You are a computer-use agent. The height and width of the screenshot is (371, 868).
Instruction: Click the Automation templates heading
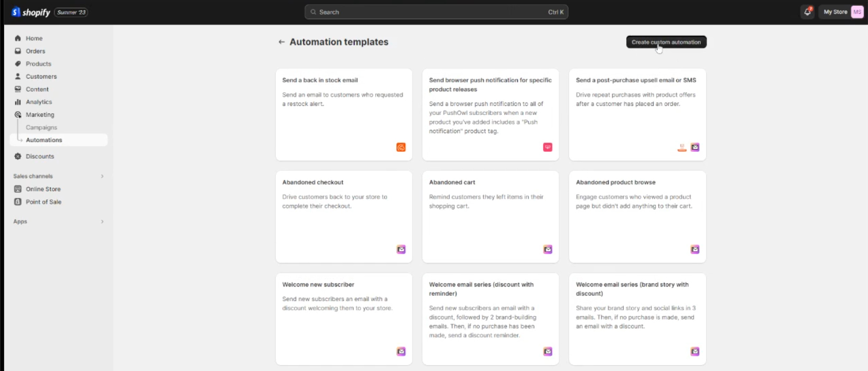coord(339,42)
